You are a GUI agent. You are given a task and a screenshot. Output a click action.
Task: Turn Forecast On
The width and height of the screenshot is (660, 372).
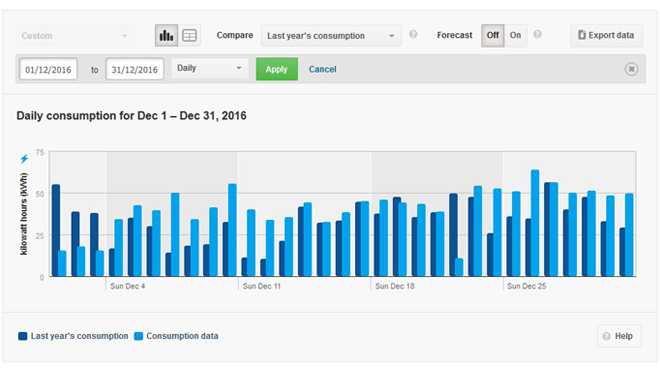[x=516, y=35]
